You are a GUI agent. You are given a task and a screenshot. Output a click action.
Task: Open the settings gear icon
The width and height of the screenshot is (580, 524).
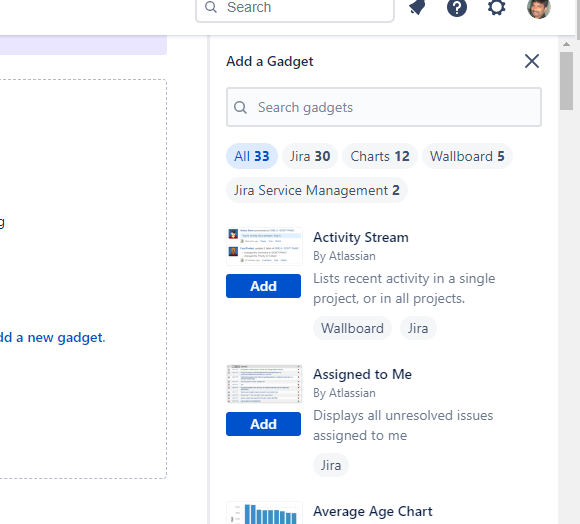coord(496,7)
